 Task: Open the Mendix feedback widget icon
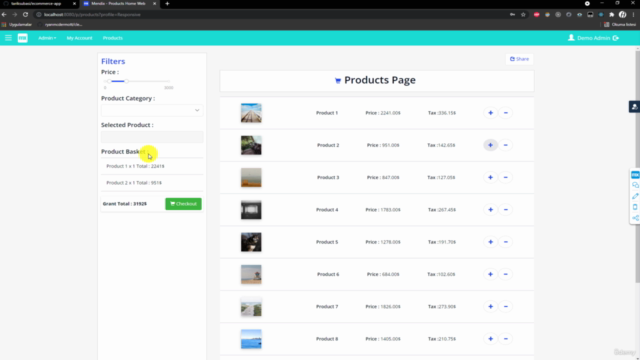click(x=635, y=175)
